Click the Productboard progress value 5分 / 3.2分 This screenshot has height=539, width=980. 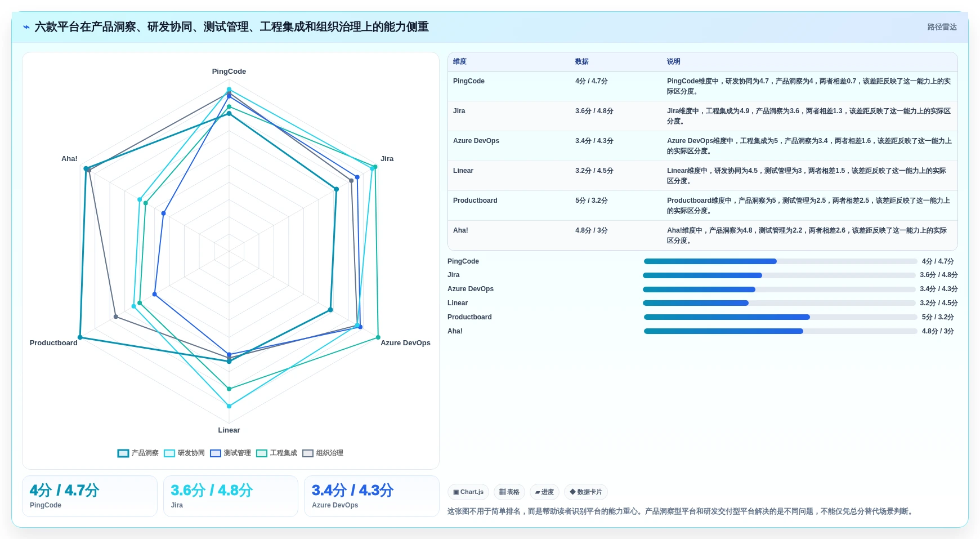[x=938, y=317]
